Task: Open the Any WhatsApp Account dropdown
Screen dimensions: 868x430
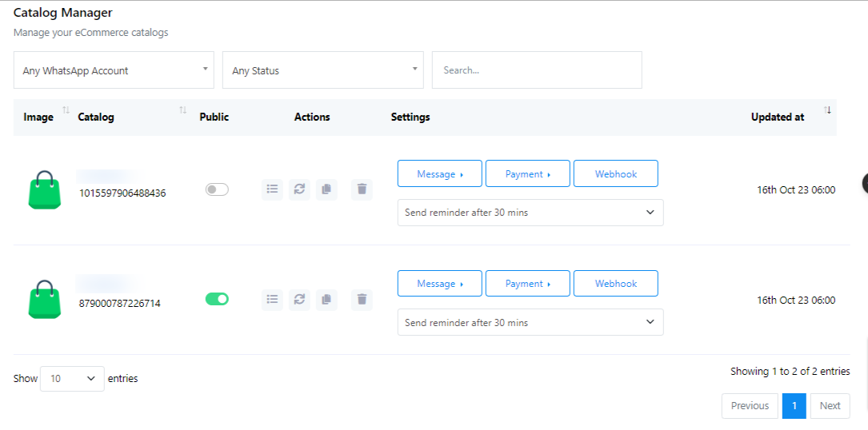Action: pyautogui.click(x=114, y=70)
